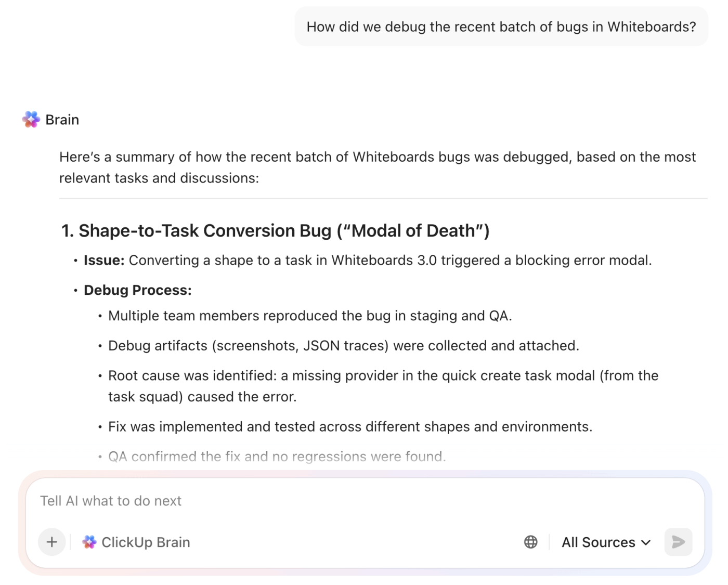Enable web search using the globe icon

(530, 542)
